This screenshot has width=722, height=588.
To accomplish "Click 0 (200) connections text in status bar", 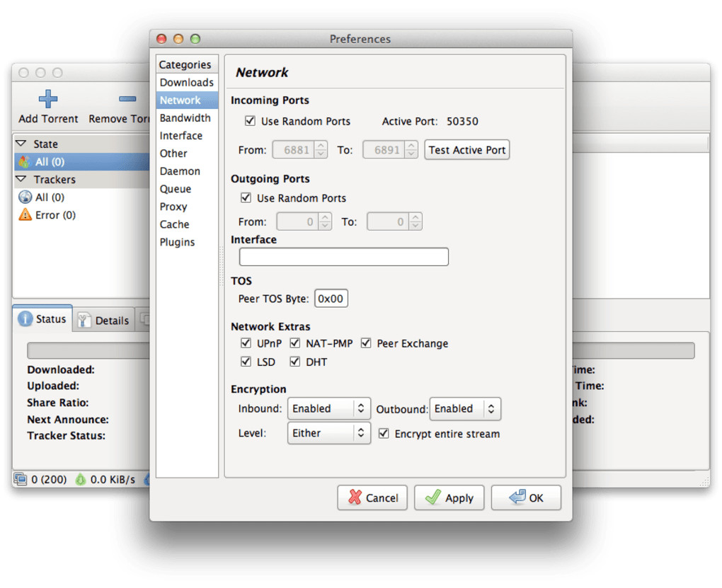I will point(49,479).
